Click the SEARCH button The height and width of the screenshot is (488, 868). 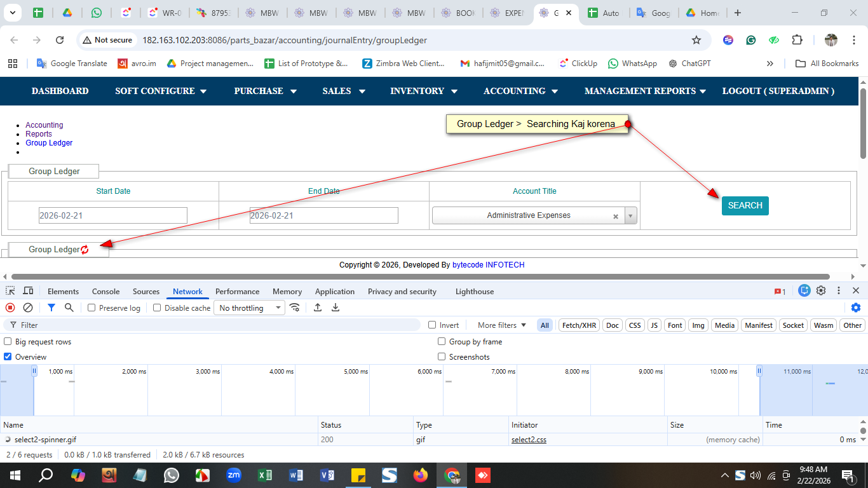pyautogui.click(x=745, y=206)
